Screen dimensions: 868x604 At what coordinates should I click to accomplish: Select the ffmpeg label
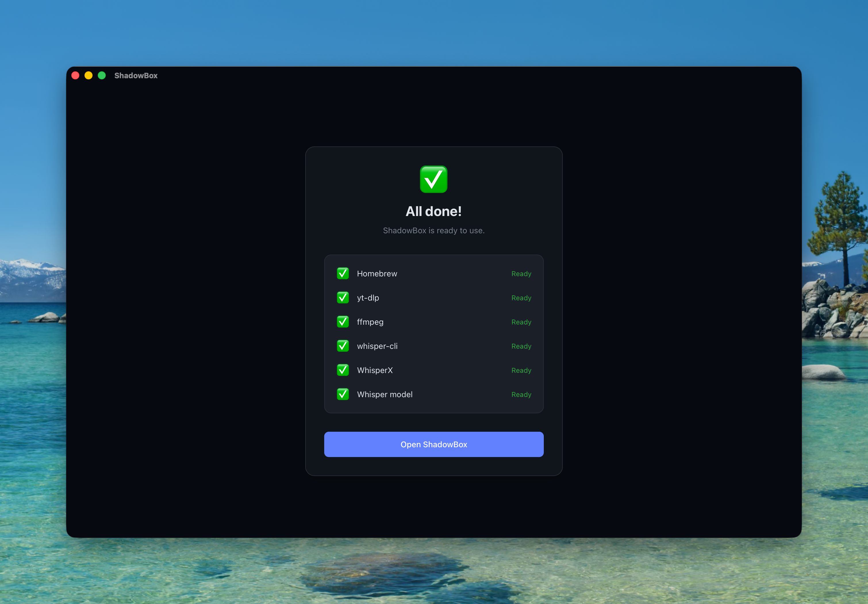pos(370,322)
